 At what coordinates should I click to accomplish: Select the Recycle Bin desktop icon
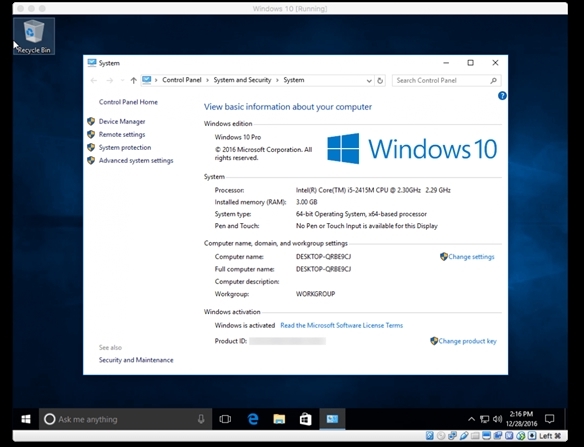coord(34,36)
